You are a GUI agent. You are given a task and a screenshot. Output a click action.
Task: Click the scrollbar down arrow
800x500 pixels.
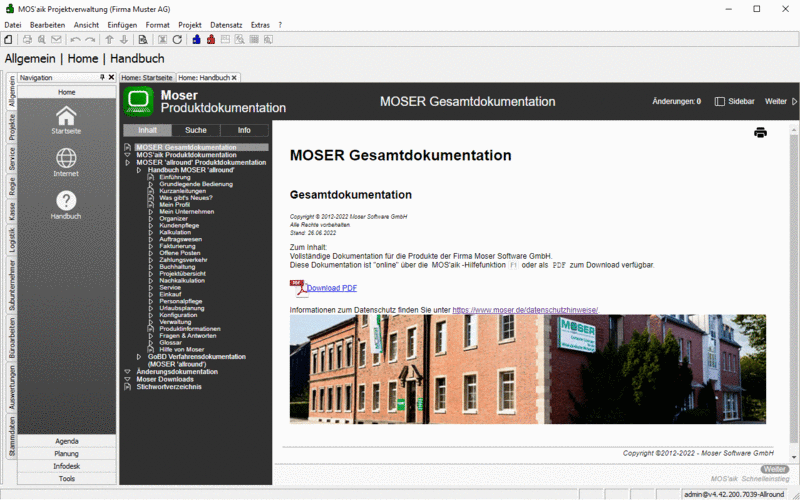[x=794, y=457]
